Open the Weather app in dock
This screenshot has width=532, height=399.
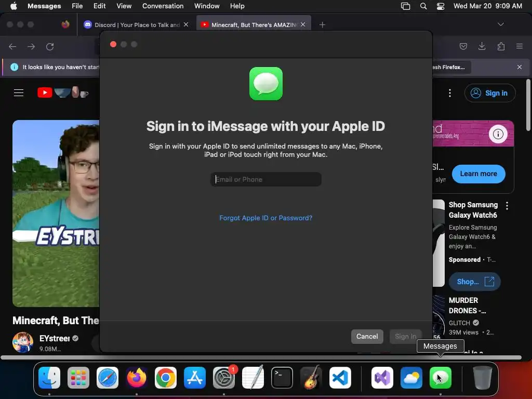[411, 378]
